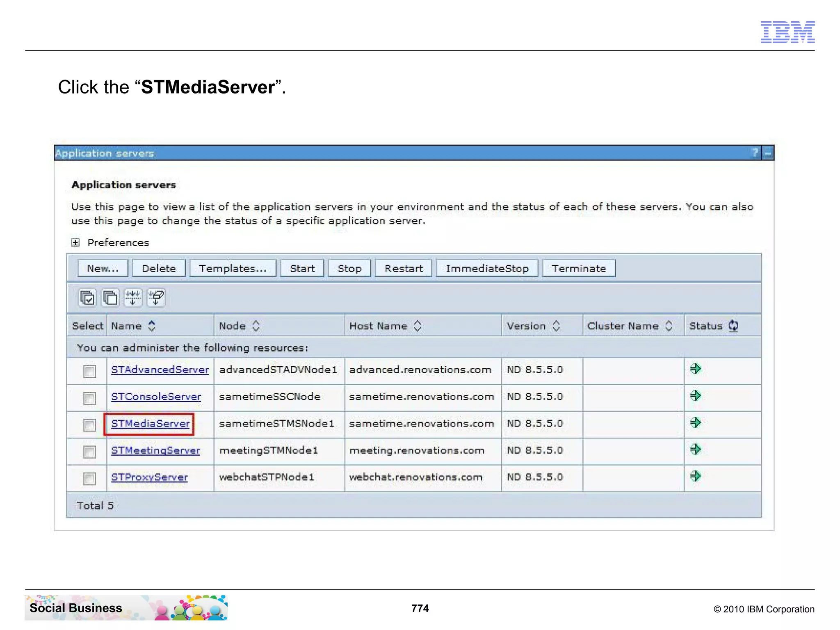Open the STProxyServer link

[x=150, y=477]
